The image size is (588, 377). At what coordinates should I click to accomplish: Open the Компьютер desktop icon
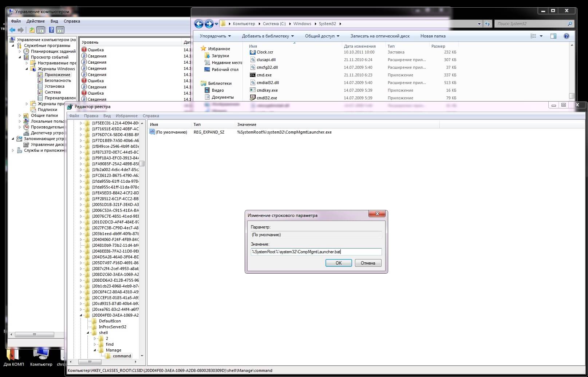[x=41, y=355]
